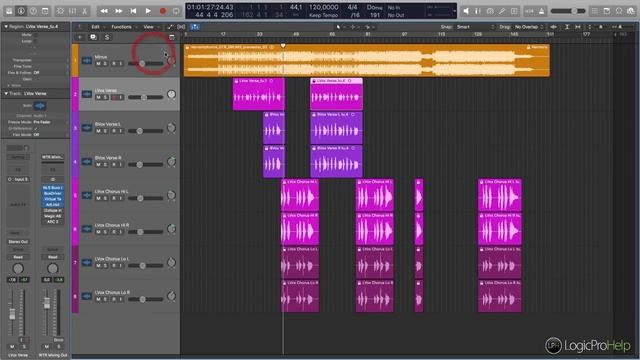640x360 pixels.
Task: Click the red Record button
Action: tap(163, 11)
